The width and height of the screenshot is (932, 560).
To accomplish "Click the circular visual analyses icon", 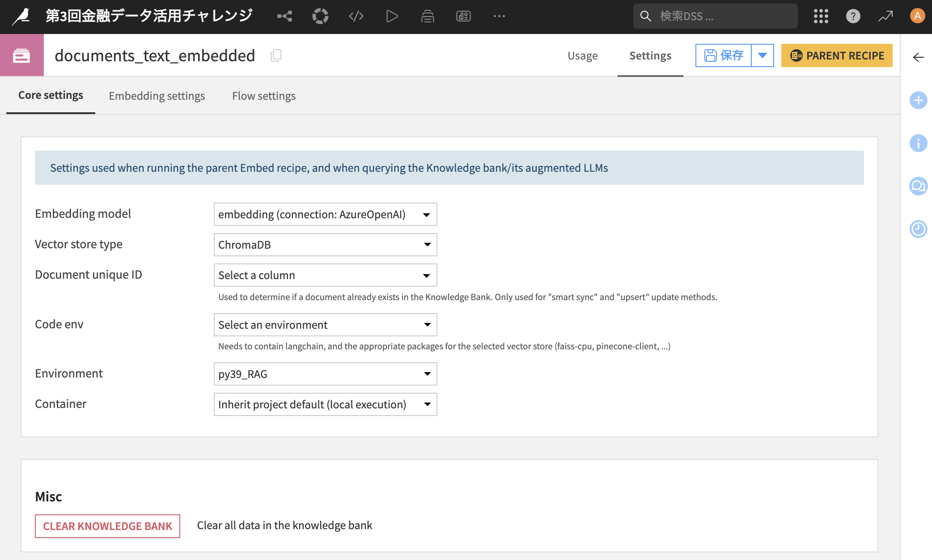I will [x=320, y=17].
